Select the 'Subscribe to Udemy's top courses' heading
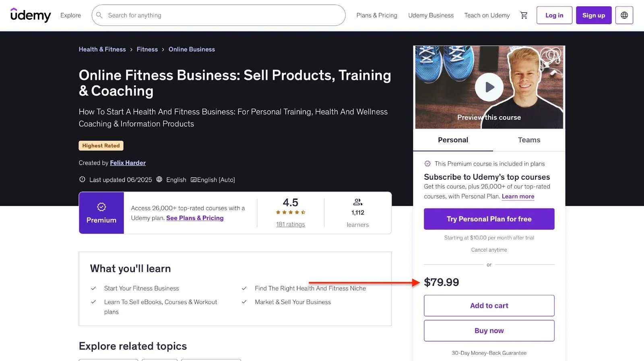The height and width of the screenshot is (361, 644). 487,177
